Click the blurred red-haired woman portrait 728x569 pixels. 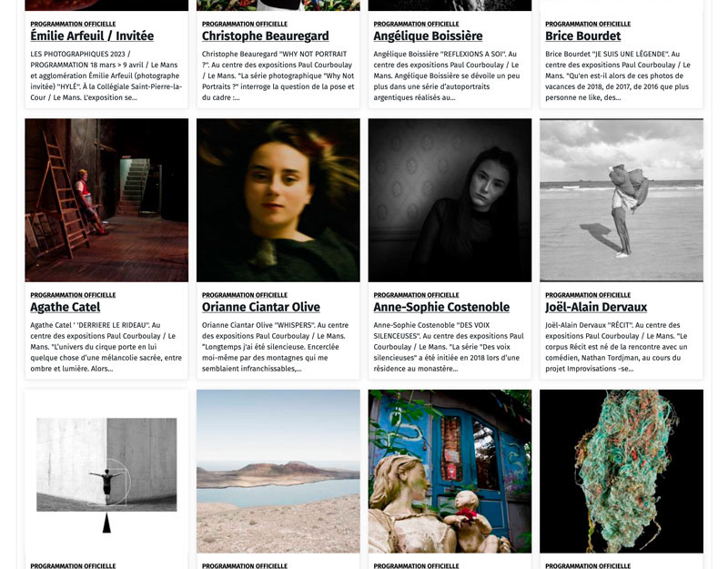tap(278, 200)
